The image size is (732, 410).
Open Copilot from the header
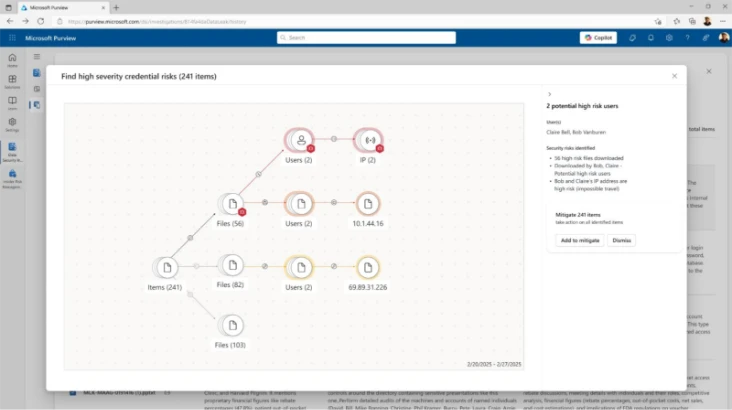[x=598, y=38]
